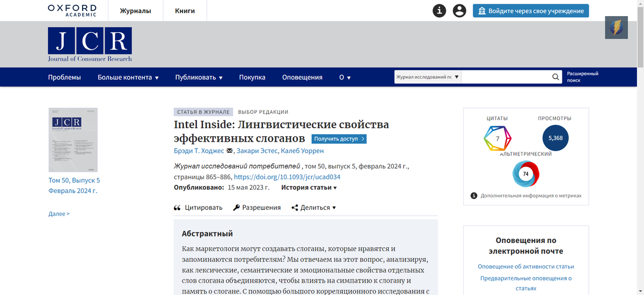The width and height of the screenshot is (644, 295).
Task: Open author Закари Эстес link
Action: coord(257,151)
